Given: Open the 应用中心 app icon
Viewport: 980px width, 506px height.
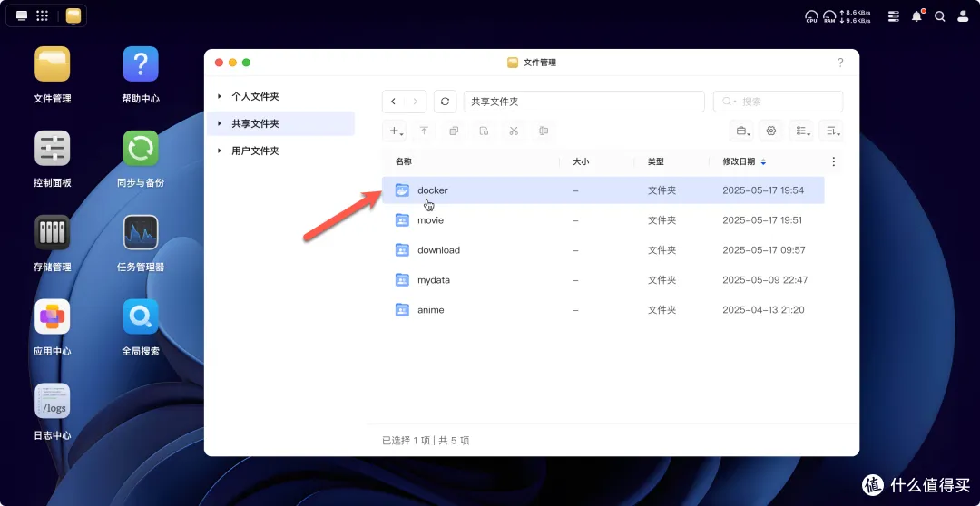Looking at the screenshot, I should [x=52, y=317].
